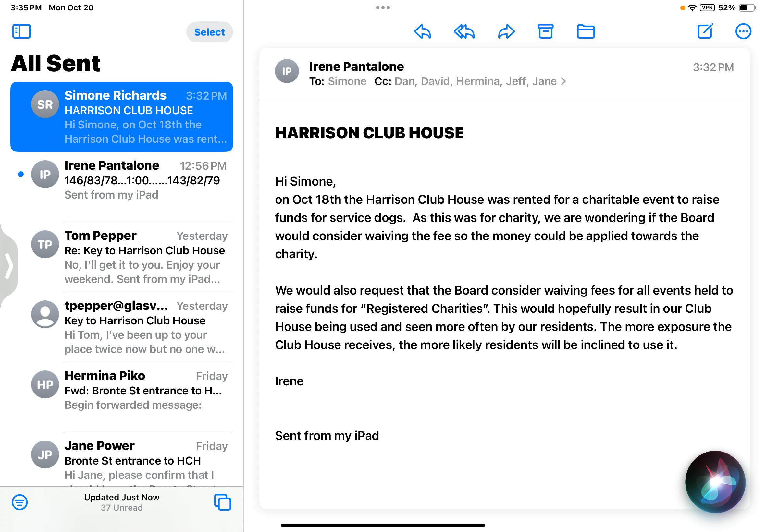Open the multiple windows stacked icon
This screenshot has height=532, width=766.
222,502
